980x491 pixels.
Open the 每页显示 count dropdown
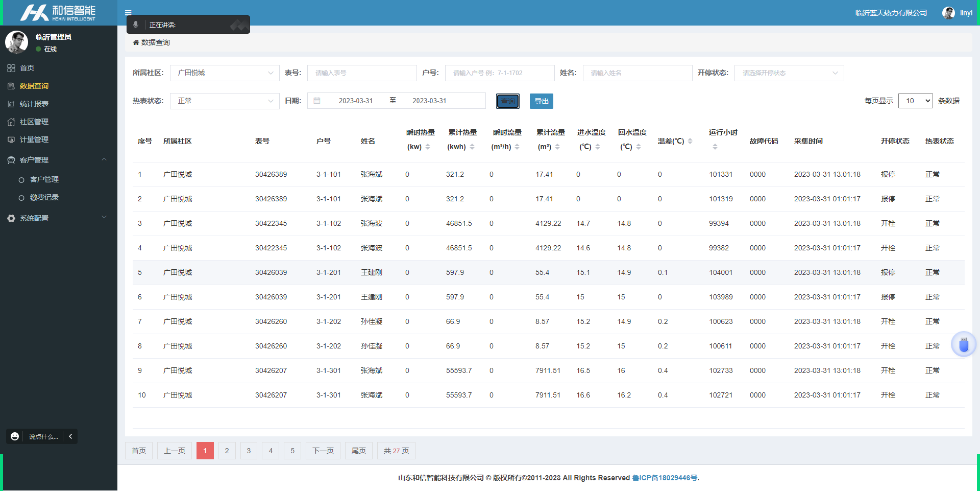[x=916, y=101]
